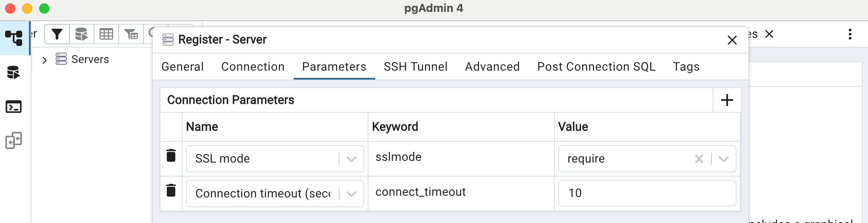The image size is (868, 223).
Task: Delete the Connection timeout parameter row
Action: 171,191
